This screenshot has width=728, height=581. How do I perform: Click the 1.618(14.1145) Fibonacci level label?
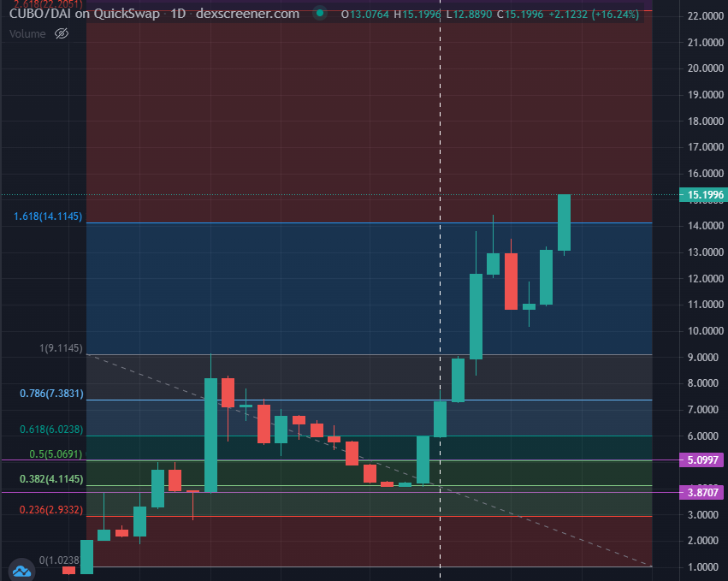(x=48, y=216)
